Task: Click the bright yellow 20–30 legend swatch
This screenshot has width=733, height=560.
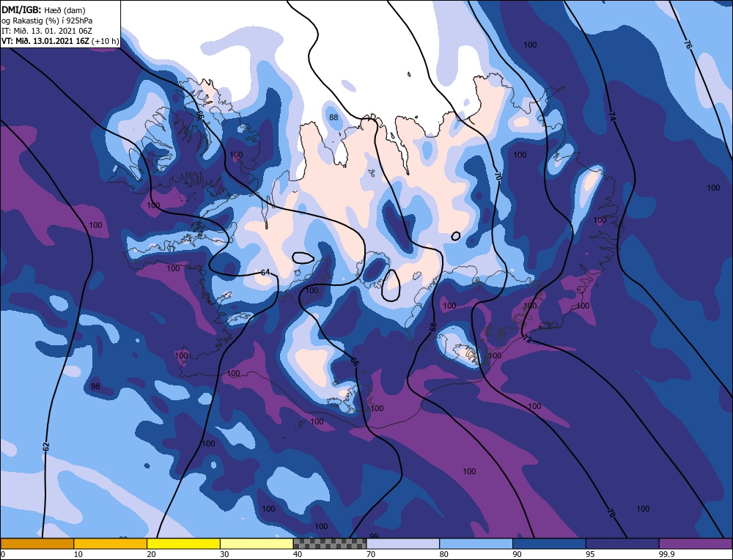Action: pyautogui.click(x=183, y=543)
